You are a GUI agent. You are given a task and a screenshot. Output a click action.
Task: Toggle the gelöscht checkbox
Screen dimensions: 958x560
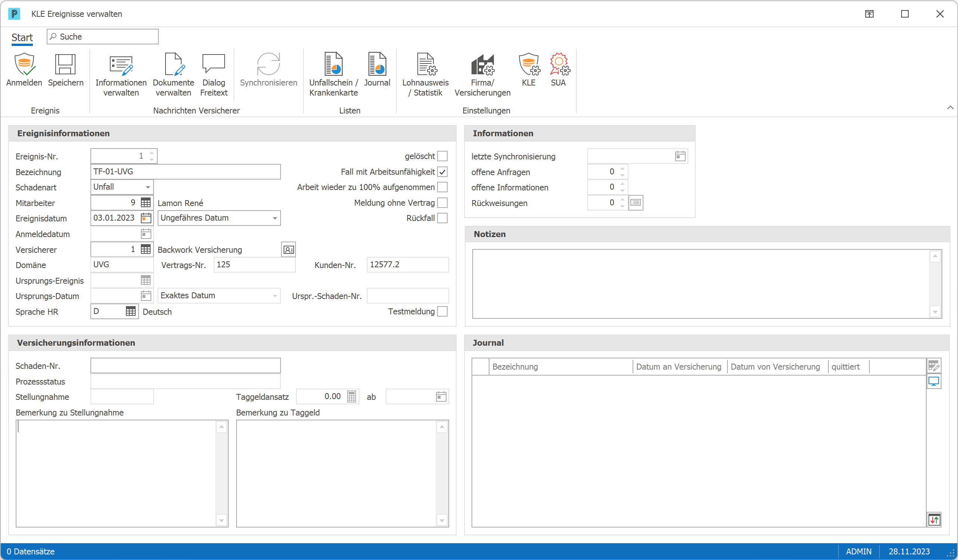tap(442, 156)
